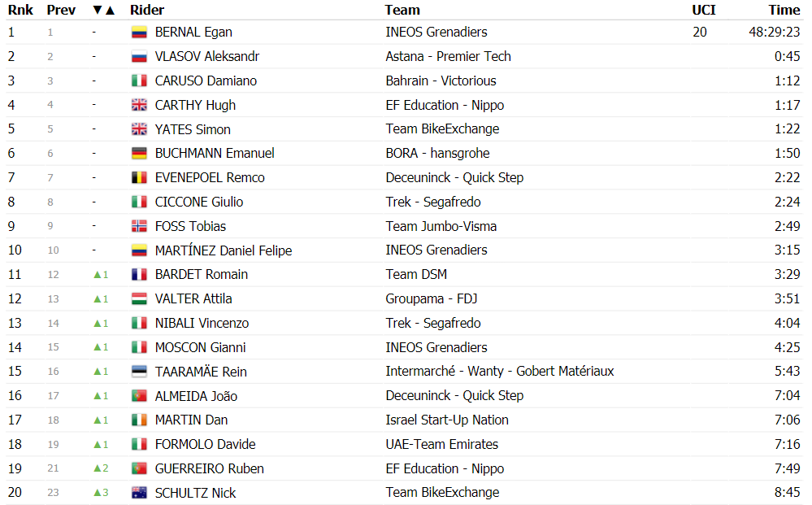Sort table by Time column header
The image size is (812, 505).
pyautogui.click(x=784, y=10)
